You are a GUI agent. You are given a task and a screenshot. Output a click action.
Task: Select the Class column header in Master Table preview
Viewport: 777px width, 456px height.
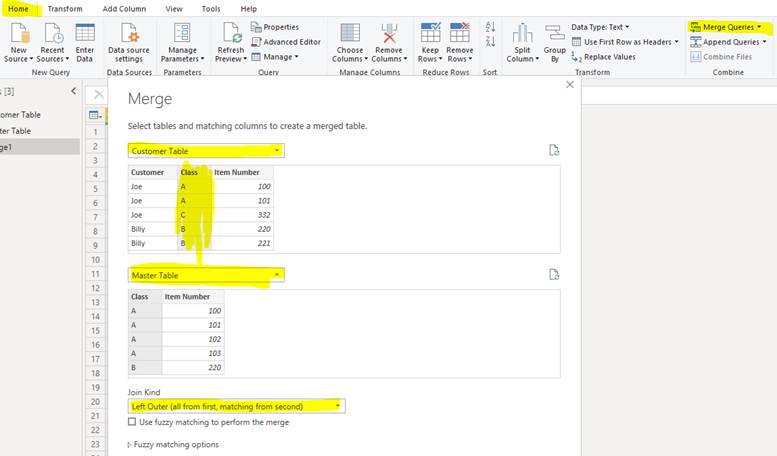[145, 296]
